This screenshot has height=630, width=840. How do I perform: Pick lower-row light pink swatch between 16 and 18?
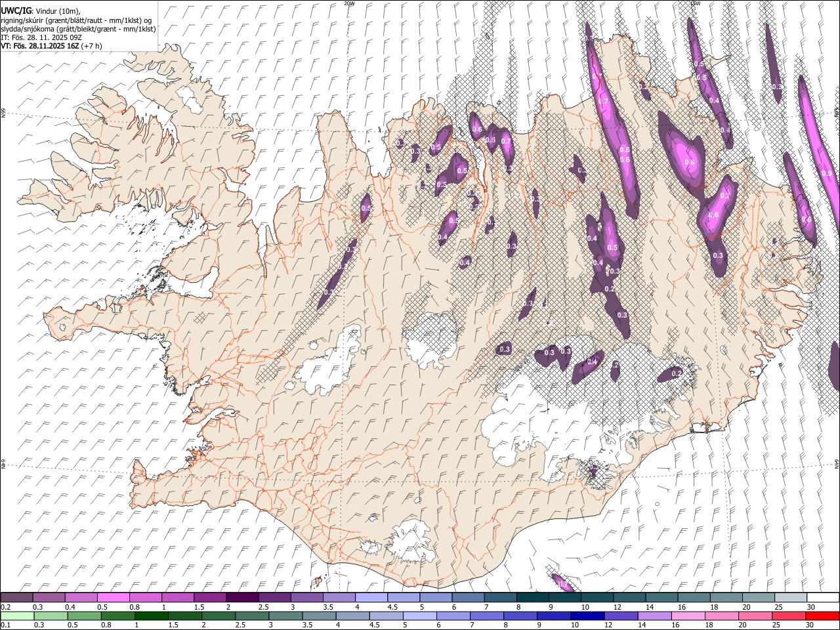(x=687, y=616)
